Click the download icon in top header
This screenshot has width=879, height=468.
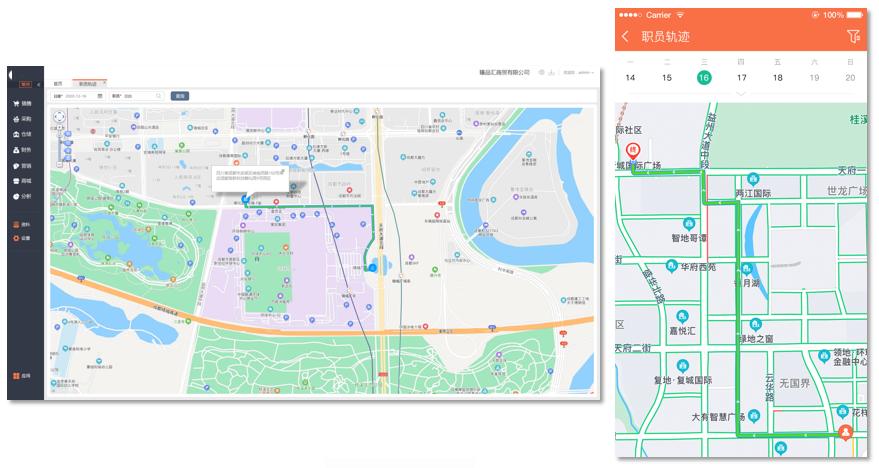click(552, 72)
